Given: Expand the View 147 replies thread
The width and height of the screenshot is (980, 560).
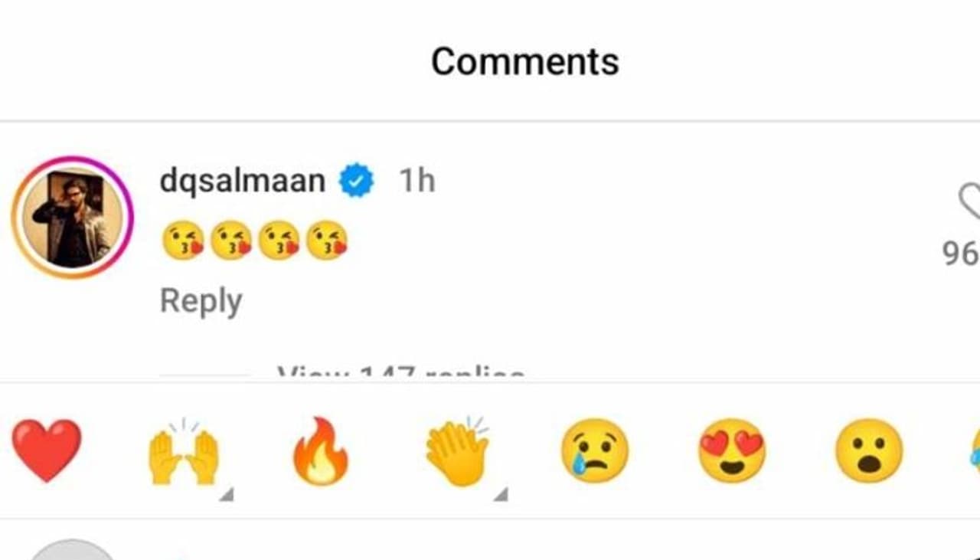Looking at the screenshot, I should 400,374.
